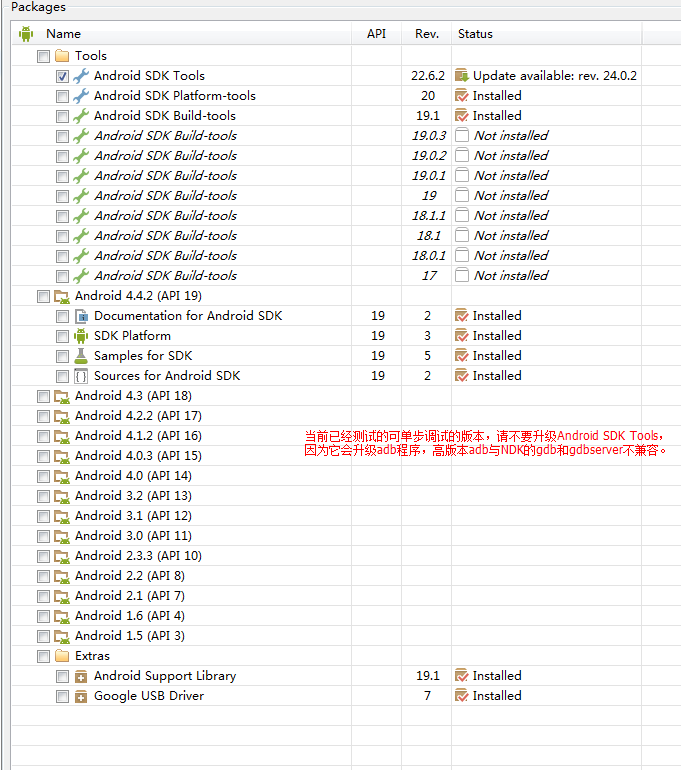The height and width of the screenshot is (770, 681).
Task: Click the Tools folder icon
Action: (62, 55)
